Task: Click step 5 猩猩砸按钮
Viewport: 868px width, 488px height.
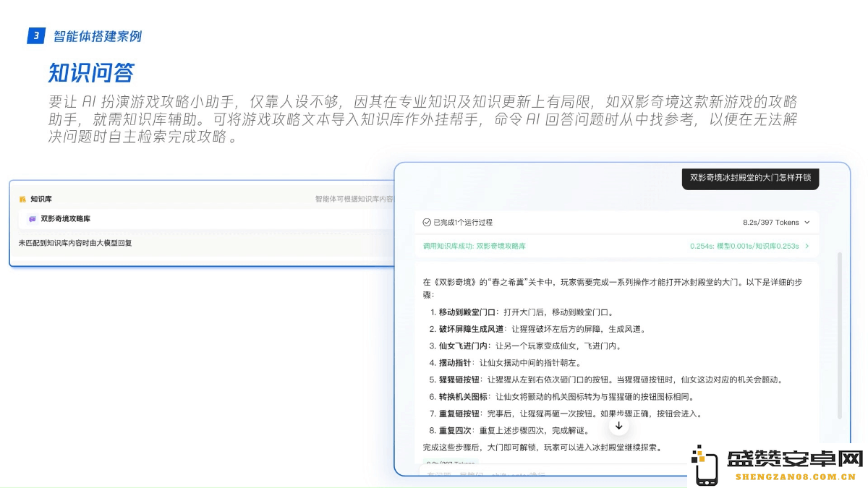Action: click(x=606, y=380)
